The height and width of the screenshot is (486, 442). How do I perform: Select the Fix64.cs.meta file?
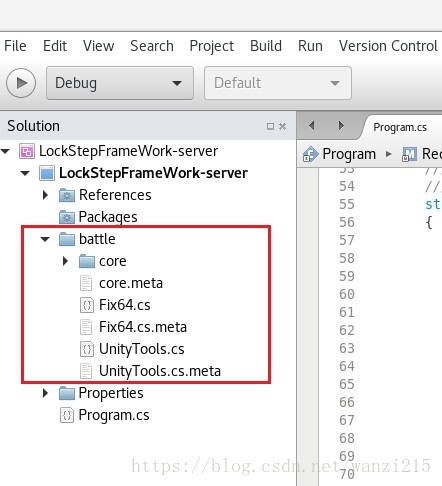tap(143, 327)
